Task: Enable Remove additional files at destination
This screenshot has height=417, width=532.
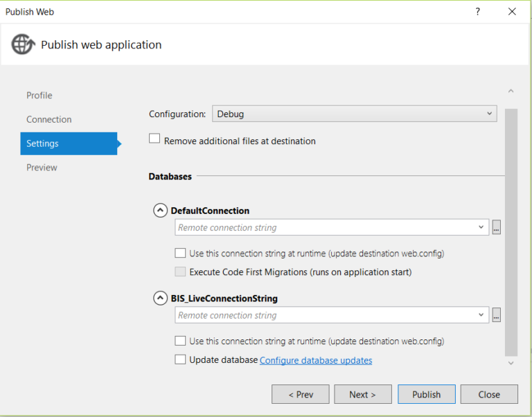Action: [154, 139]
